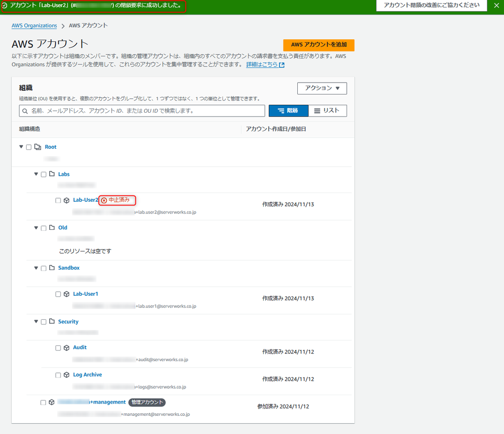The width and height of the screenshot is (504, 434).
Task: Tick the Old OU checkbox
Action: pos(43,228)
